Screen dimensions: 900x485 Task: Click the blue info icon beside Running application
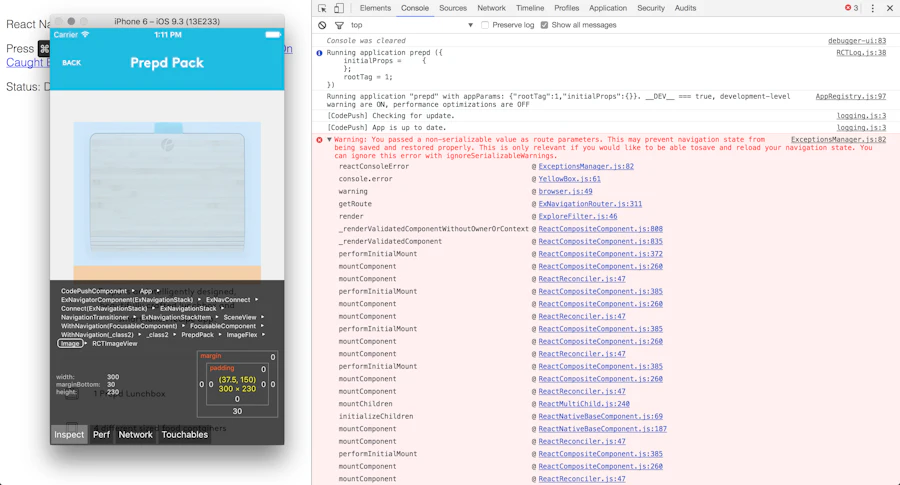pos(320,53)
